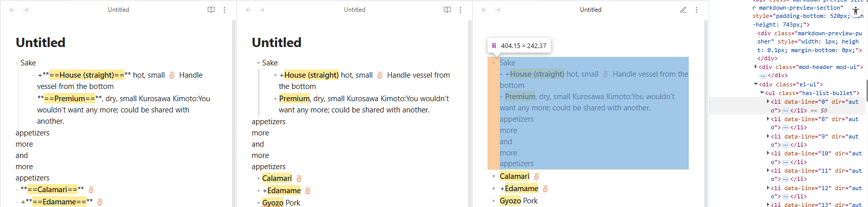Select the li data-line="10" element
Viewport: 868px width, 207px height.
pyautogui.click(x=799, y=153)
